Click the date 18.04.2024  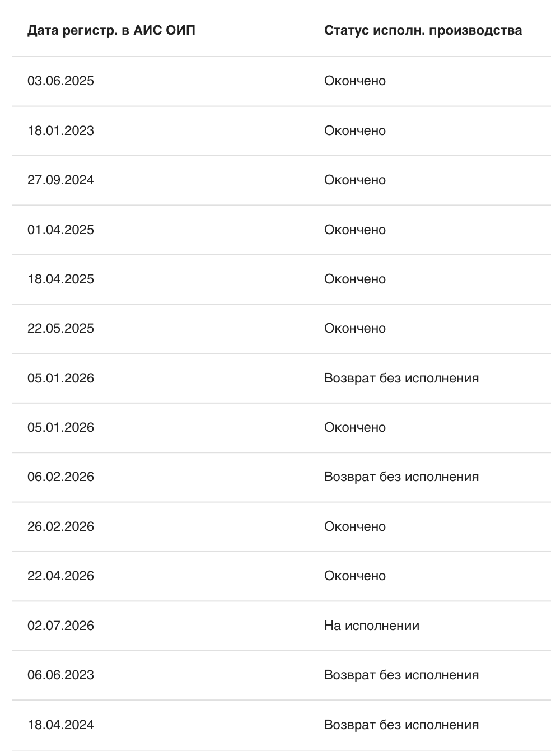[x=60, y=725]
